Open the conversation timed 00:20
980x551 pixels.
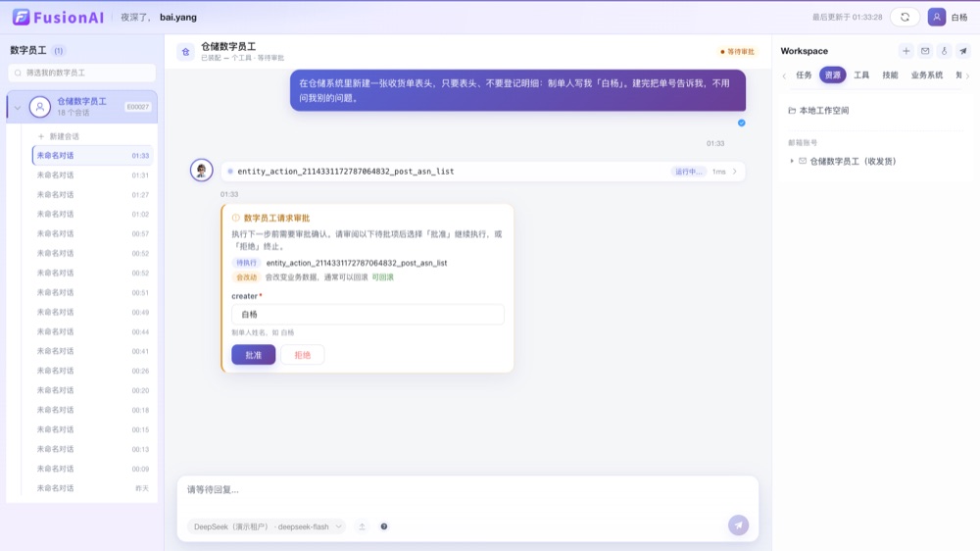[92, 389]
